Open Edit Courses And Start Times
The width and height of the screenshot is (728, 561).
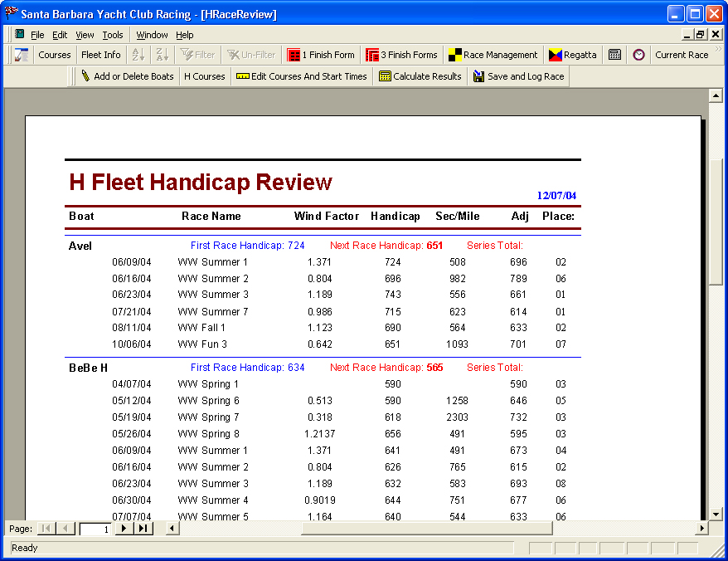[x=301, y=76]
